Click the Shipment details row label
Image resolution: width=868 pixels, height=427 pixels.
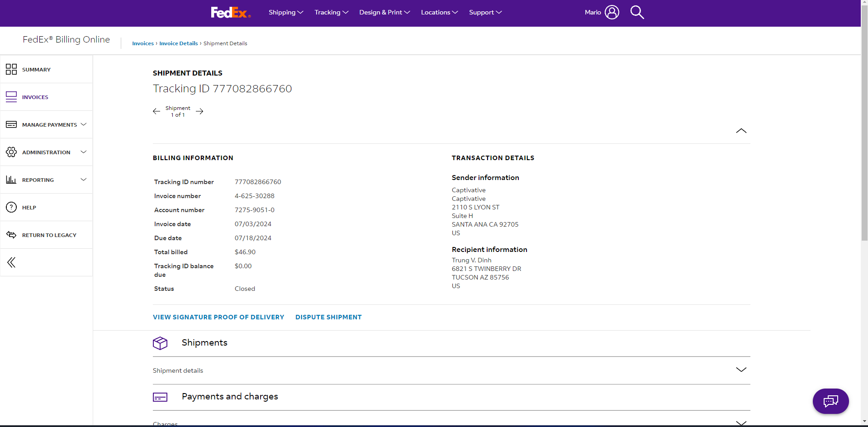pos(178,370)
